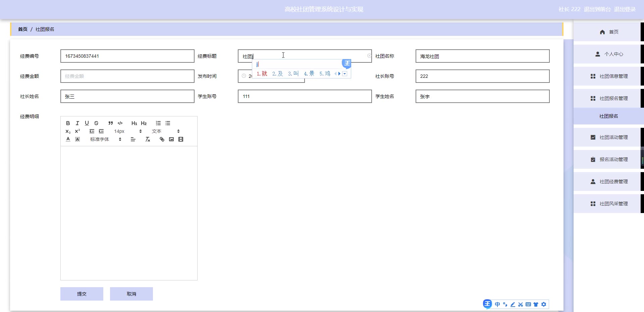The image size is (644, 312).
Task: Open the 标准字体 font family dropdown
Action: [x=106, y=139]
